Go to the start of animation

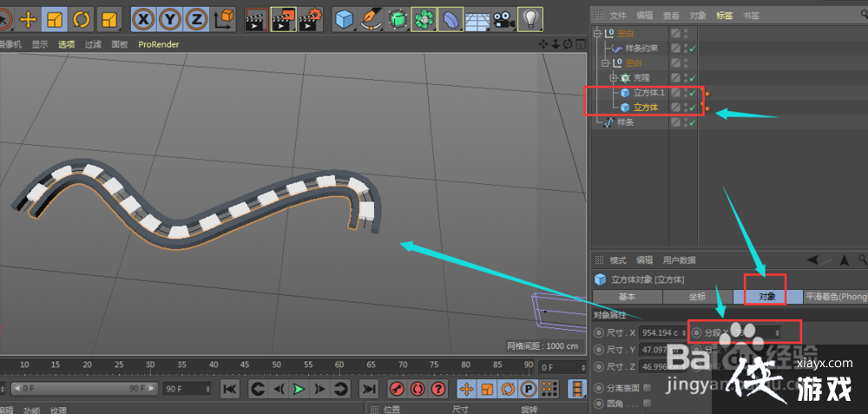[x=229, y=389]
